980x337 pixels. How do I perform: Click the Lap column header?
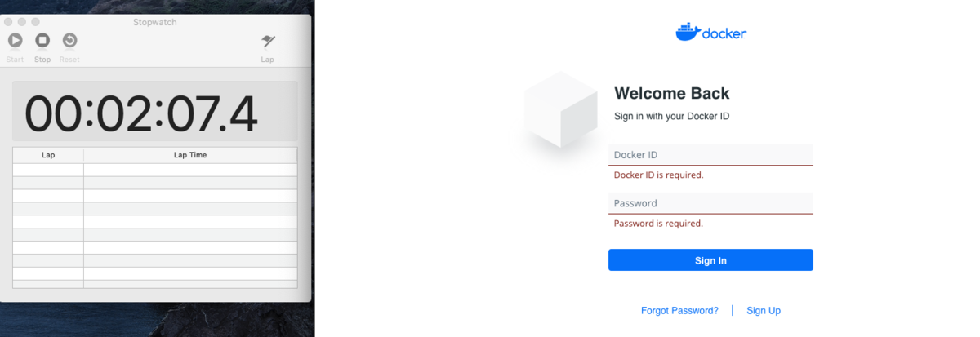point(48,155)
